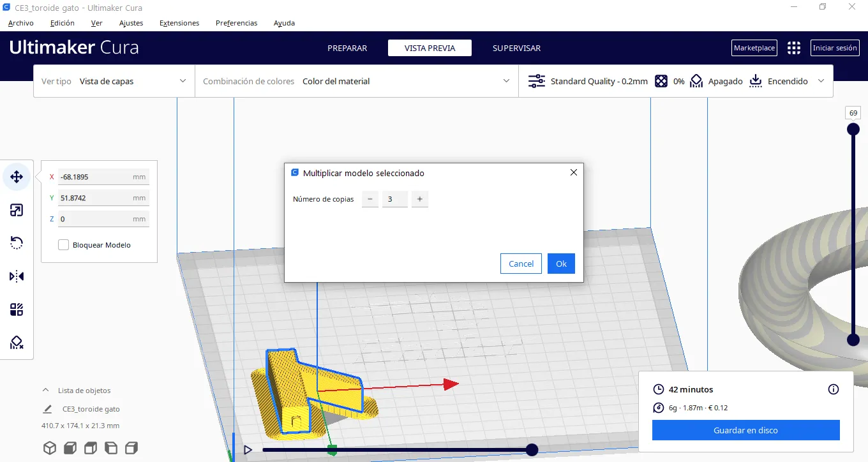The image size is (868, 462).
Task: Click the print time info icon
Action: click(x=833, y=389)
